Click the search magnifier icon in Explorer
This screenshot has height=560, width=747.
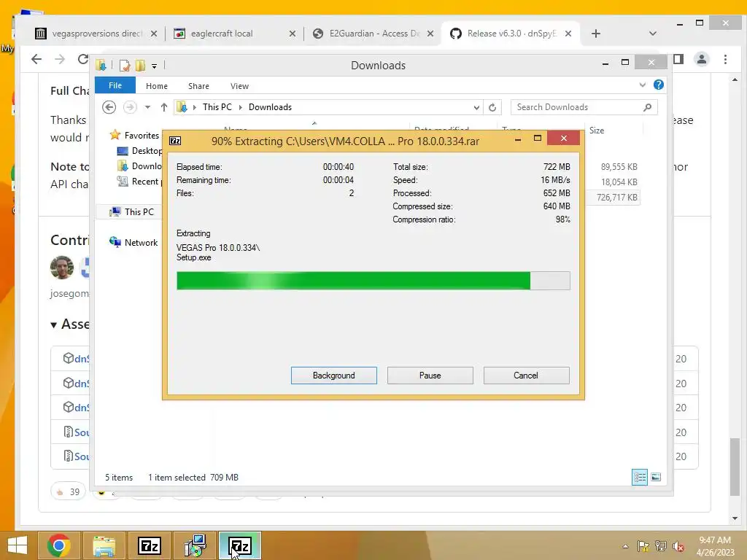647,107
